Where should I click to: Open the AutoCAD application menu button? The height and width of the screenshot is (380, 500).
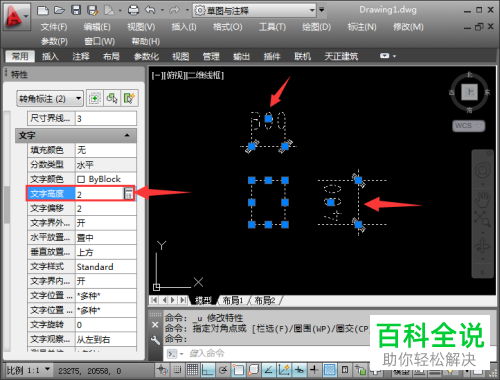(x=16, y=17)
